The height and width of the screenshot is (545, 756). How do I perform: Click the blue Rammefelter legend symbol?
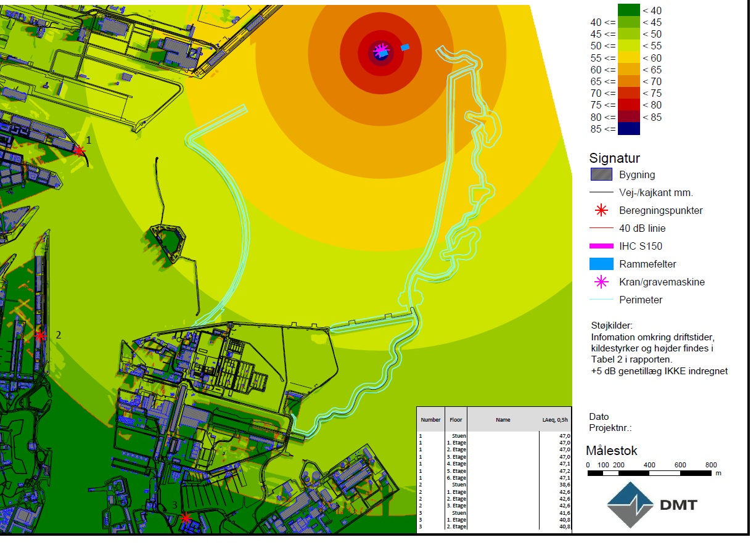point(601,264)
